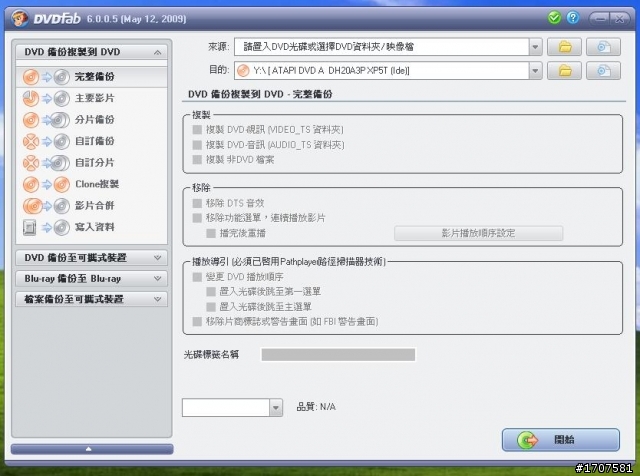Toggle 移除功能選單，連續播放影片 checkbox
The height and width of the screenshot is (476, 640).
198,218
